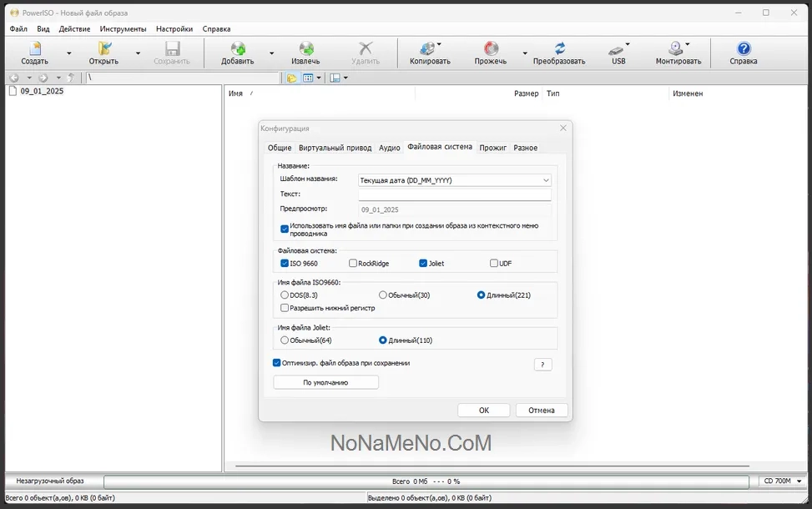Click the USB drive toolbar icon
The height and width of the screenshot is (509, 812).
616,49
